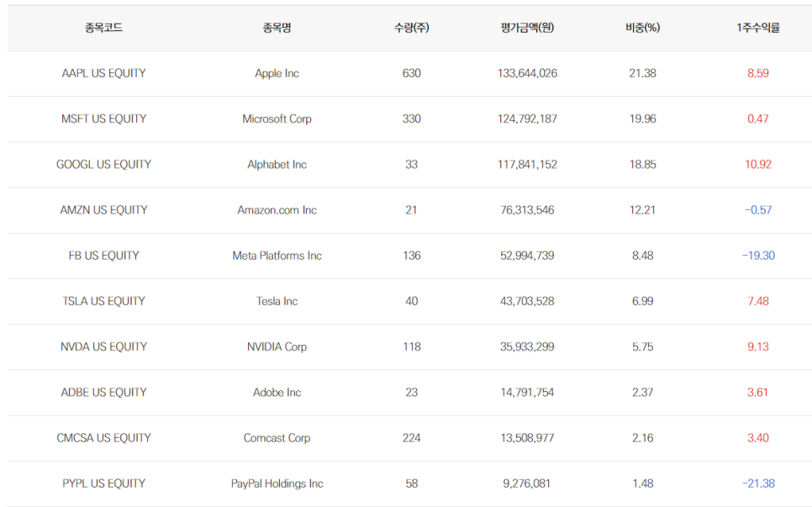The height and width of the screenshot is (507, 812).
Task: Click the weight value 6.99
Action: pyautogui.click(x=643, y=301)
